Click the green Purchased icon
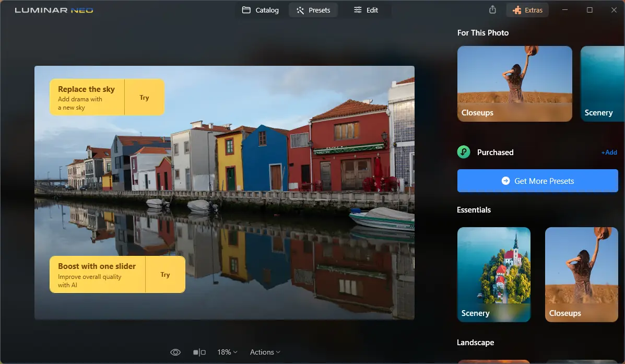Screen dimensions: 625x364 (464, 152)
